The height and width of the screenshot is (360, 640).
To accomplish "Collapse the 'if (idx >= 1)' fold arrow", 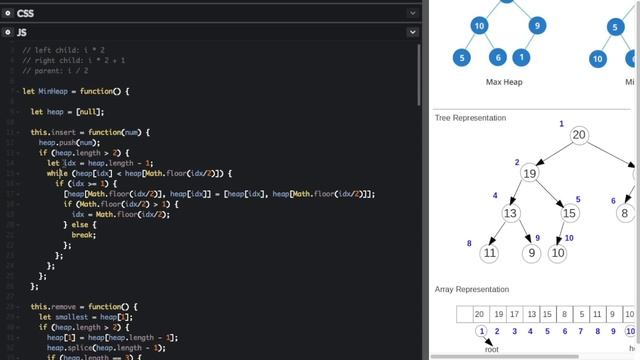I will pos(18,184).
